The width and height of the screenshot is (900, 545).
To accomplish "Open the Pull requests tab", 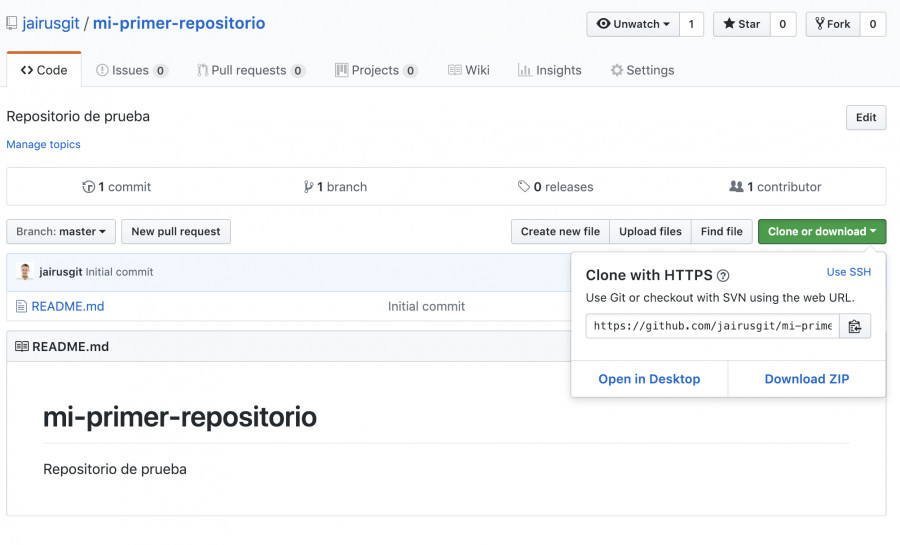I will click(250, 70).
